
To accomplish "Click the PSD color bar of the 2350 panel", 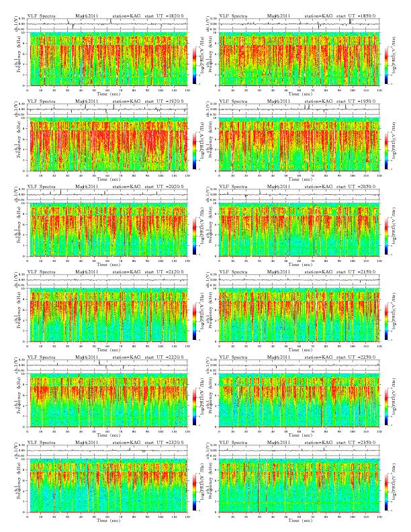I will pyautogui.click(x=386, y=492).
